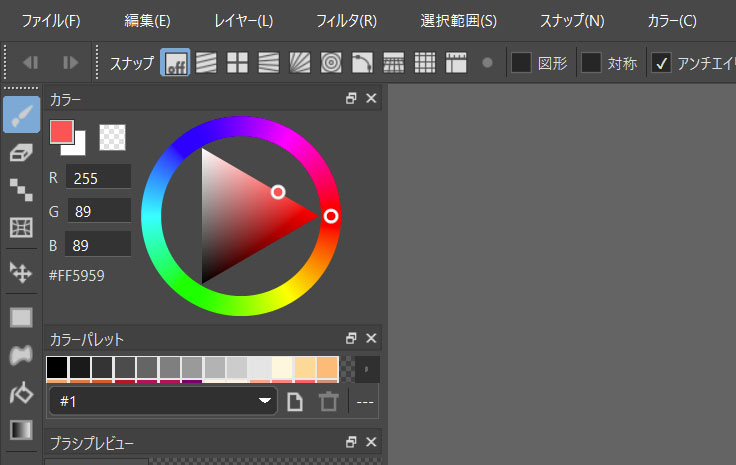Float the カラー panel

pos(351,98)
